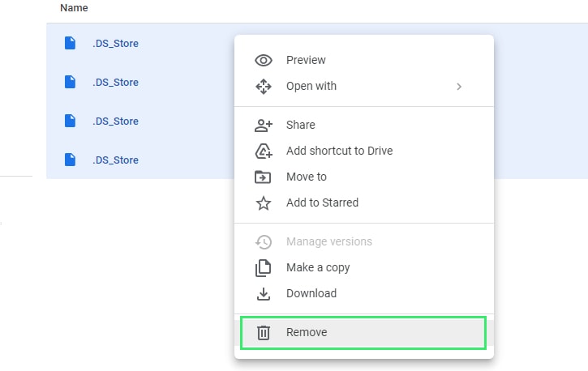588x371 pixels.
Task: Sort by clicking the Name column header
Action: [x=74, y=8]
